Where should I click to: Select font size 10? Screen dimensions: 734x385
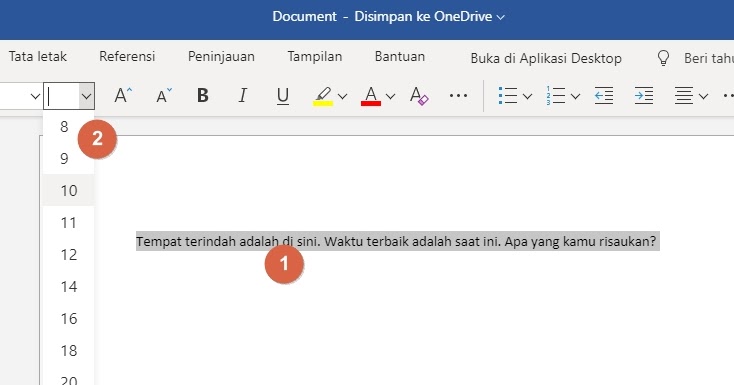[x=68, y=190]
